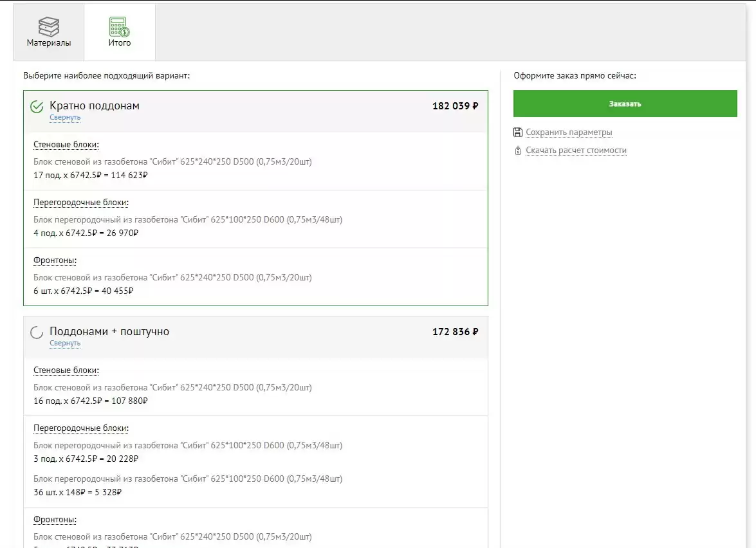Click Стеновые блоки label under Кратно поддонам
756x548 pixels.
point(66,145)
